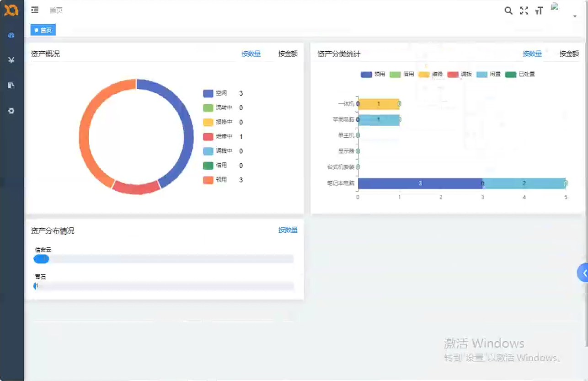Click 按数量 in 资产分布情况

pos(288,230)
